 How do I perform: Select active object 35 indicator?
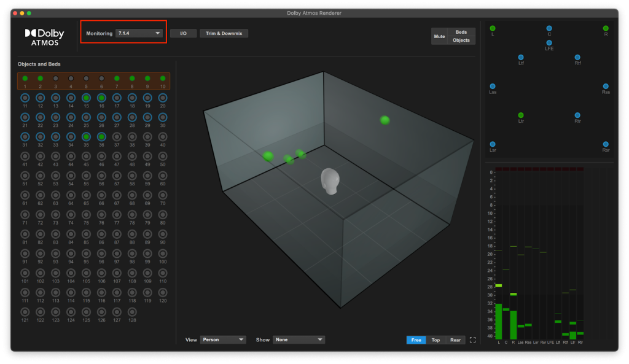click(86, 137)
